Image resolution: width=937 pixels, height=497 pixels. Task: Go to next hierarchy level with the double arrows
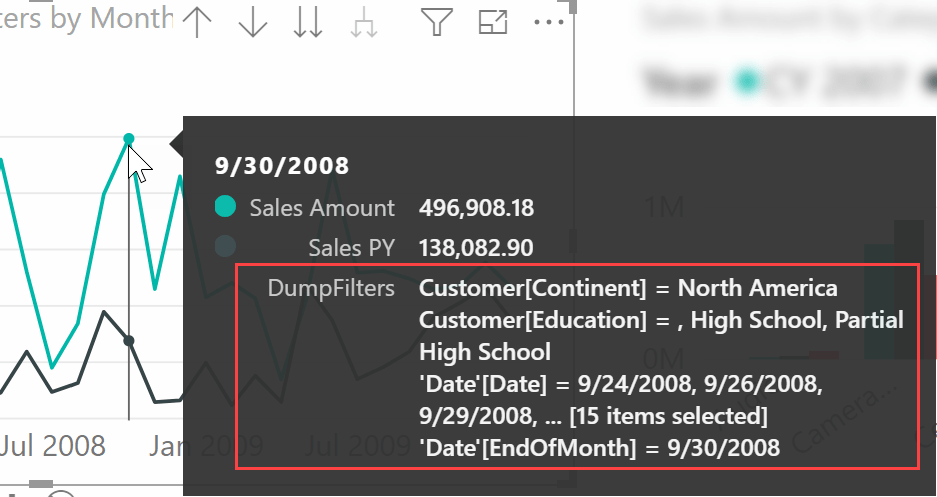pos(308,22)
